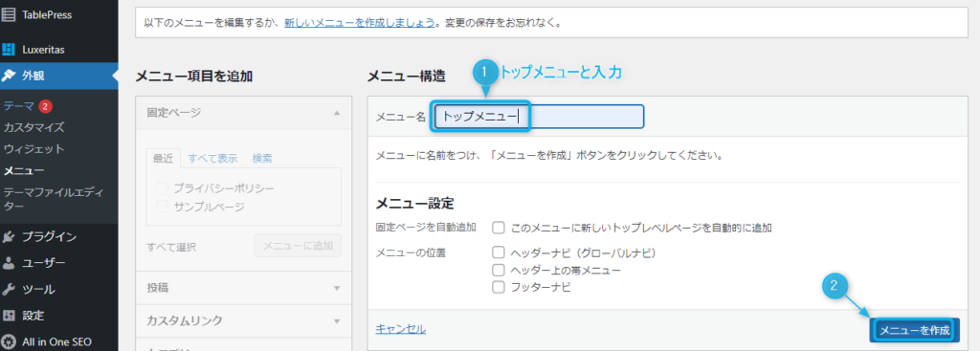Collapse the 固定ページ section
This screenshot has height=351, width=980.
[x=244, y=113]
